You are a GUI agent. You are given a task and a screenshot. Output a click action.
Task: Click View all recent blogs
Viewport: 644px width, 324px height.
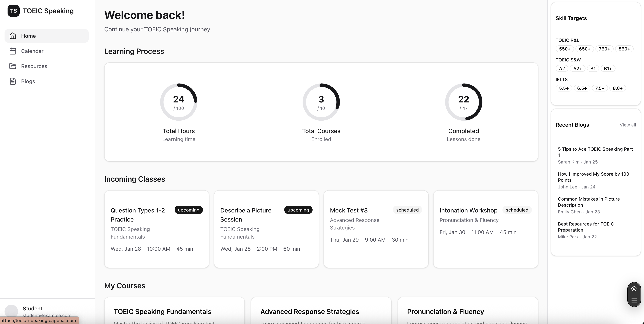pyautogui.click(x=628, y=125)
